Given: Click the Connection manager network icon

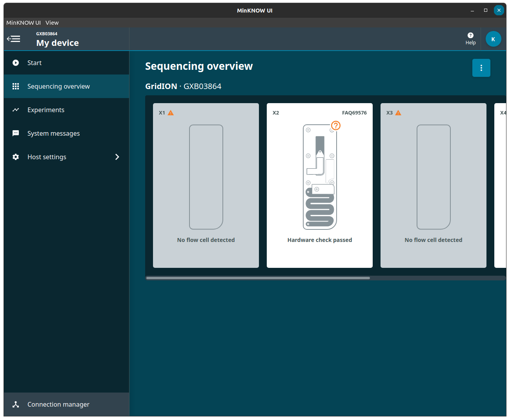Looking at the screenshot, I should tap(16, 404).
